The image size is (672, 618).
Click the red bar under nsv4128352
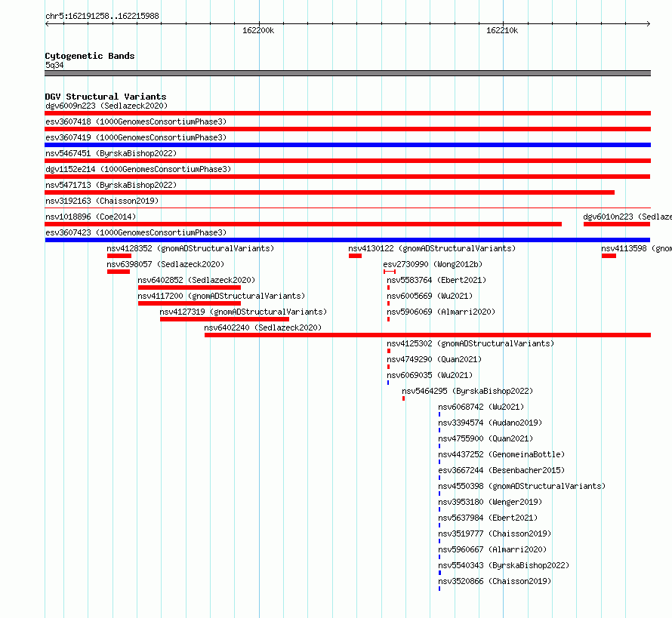point(119,256)
